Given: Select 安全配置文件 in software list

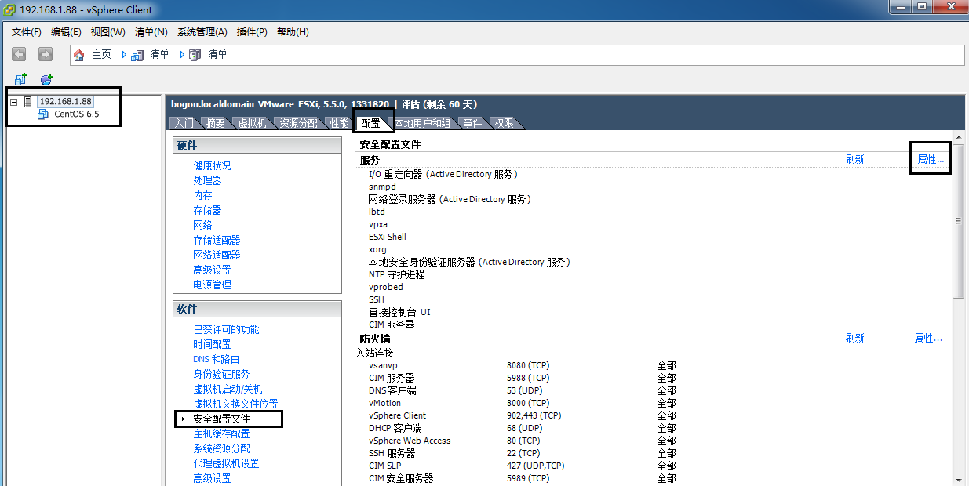Looking at the screenshot, I should [221, 419].
